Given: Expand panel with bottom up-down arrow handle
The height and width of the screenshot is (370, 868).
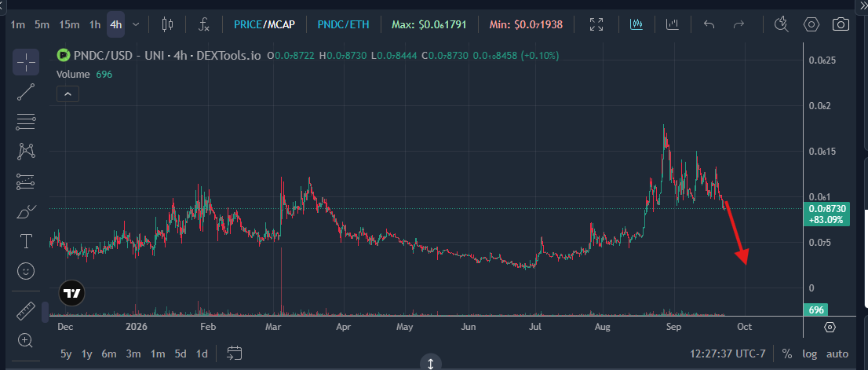Looking at the screenshot, I should click(431, 363).
